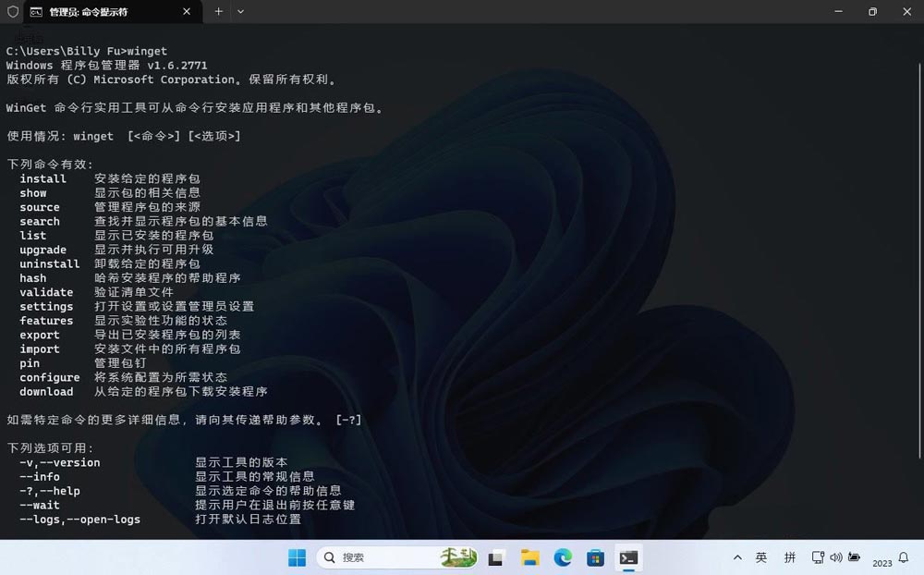This screenshot has height=575, width=924.
Task: Click the volume speaker icon in tray
Action: 836,557
